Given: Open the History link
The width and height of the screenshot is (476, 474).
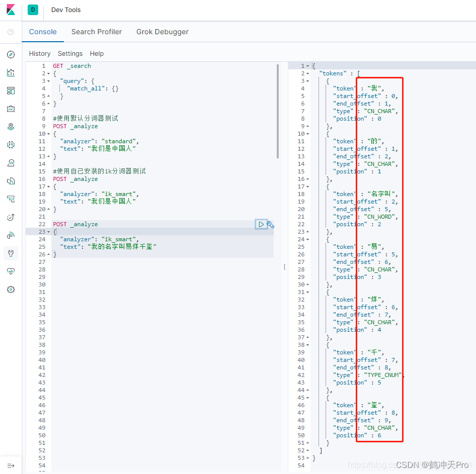Looking at the screenshot, I should tap(40, 54).
